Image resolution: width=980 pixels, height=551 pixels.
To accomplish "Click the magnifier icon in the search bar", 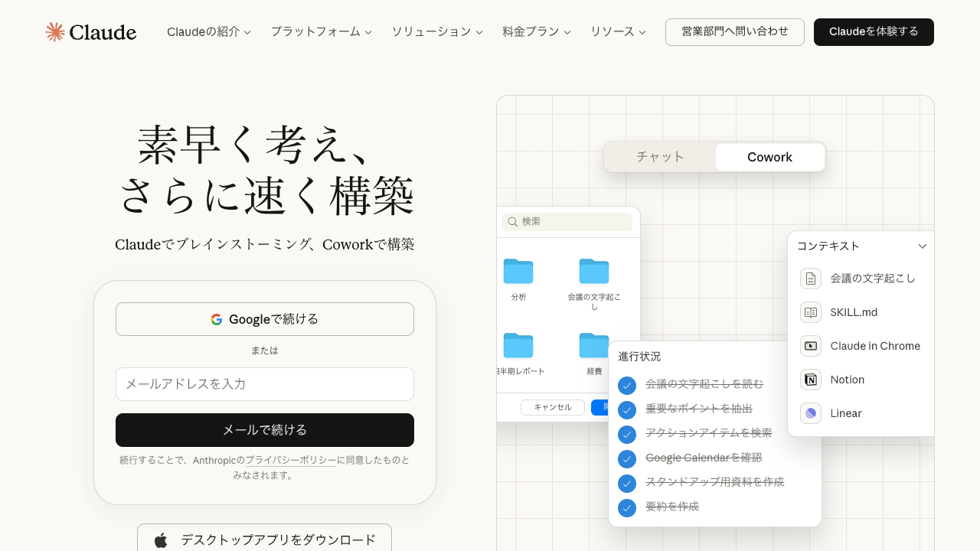I will coord(511,221).
